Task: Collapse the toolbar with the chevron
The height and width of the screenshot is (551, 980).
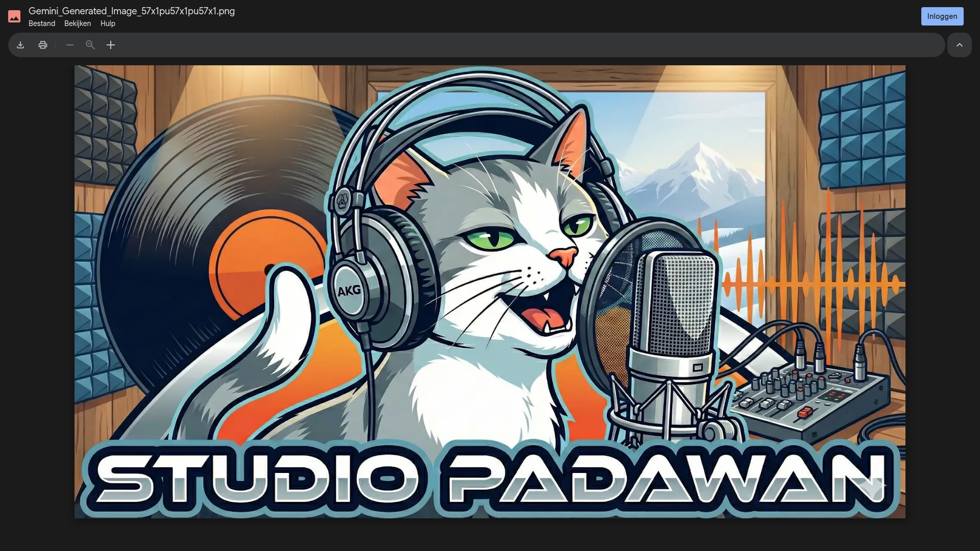Action: pos(959,45)
